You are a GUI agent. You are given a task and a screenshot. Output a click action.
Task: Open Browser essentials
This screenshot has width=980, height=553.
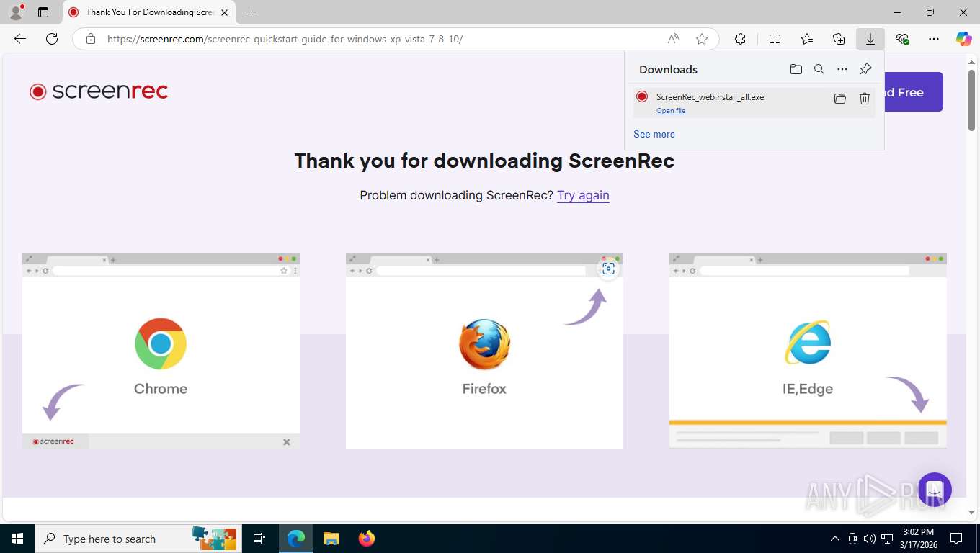(x=902, y=39)
